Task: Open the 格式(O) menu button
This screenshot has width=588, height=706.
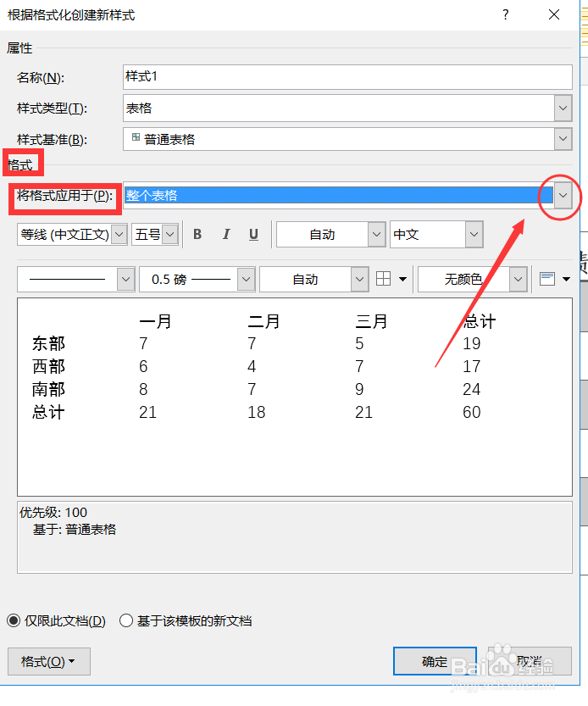Action: click(49, 661)
